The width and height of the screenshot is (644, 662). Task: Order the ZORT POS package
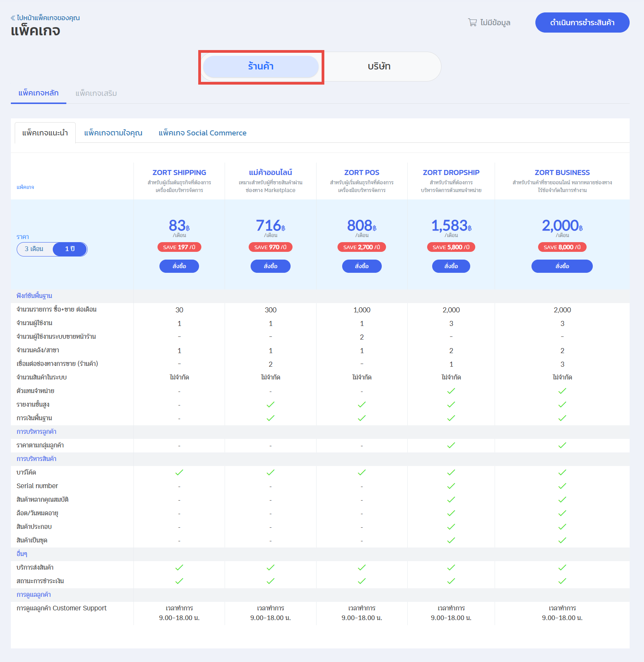click(362, 266)
